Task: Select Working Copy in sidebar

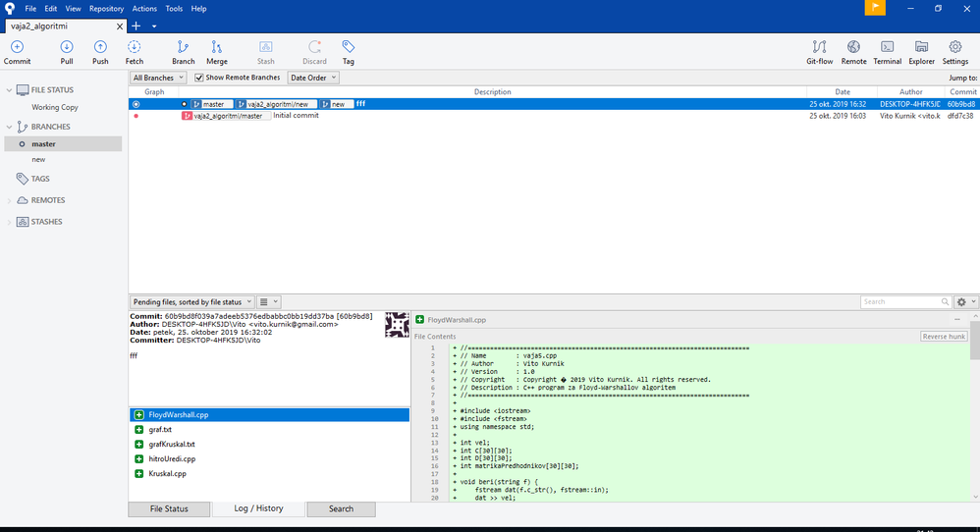Action: (x=55, y=107)
